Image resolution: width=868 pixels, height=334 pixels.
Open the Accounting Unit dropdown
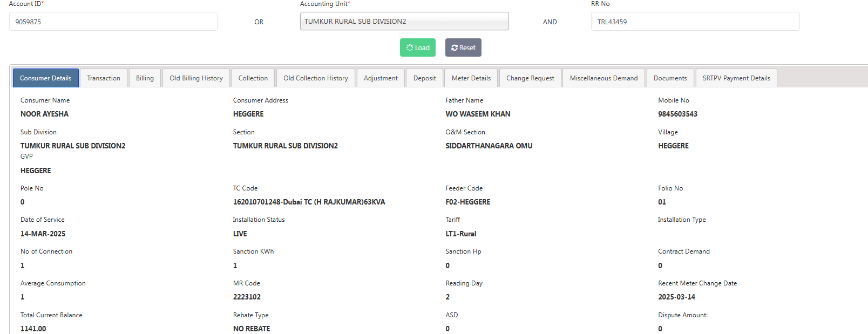[x=404, y=22]
